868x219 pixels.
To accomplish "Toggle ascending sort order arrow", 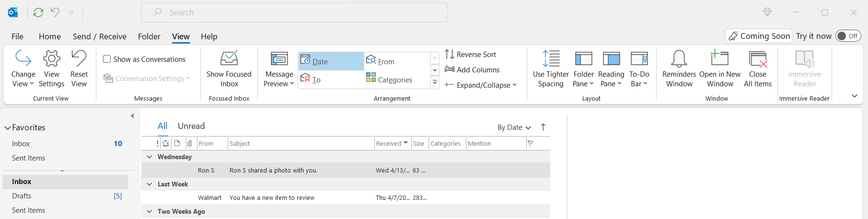I will (x=543, y=127).
